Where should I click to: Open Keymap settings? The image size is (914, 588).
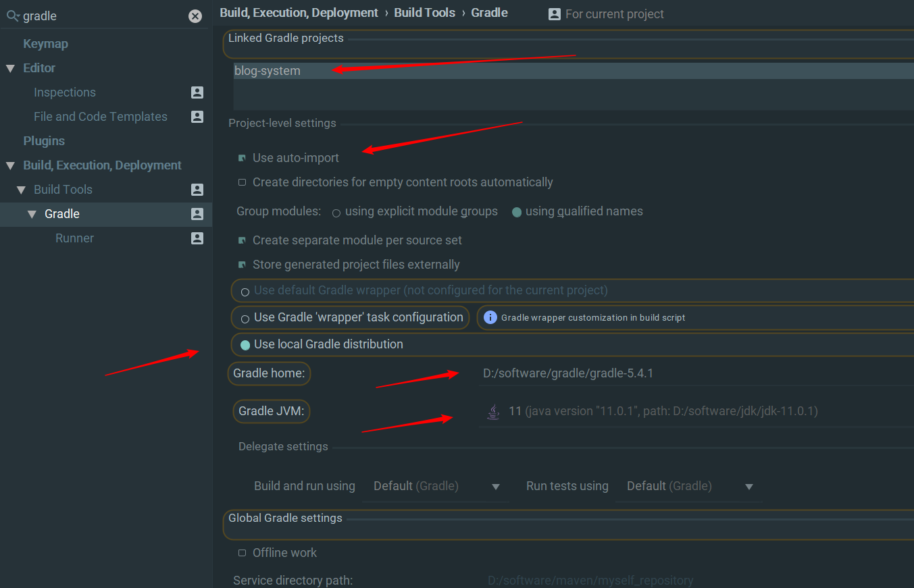point(45,44)
